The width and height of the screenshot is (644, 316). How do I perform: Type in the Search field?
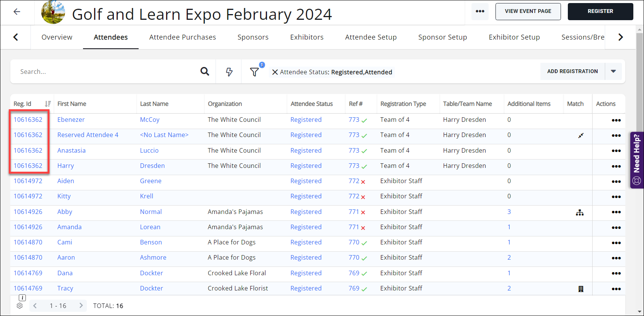(x=107, y=72)
